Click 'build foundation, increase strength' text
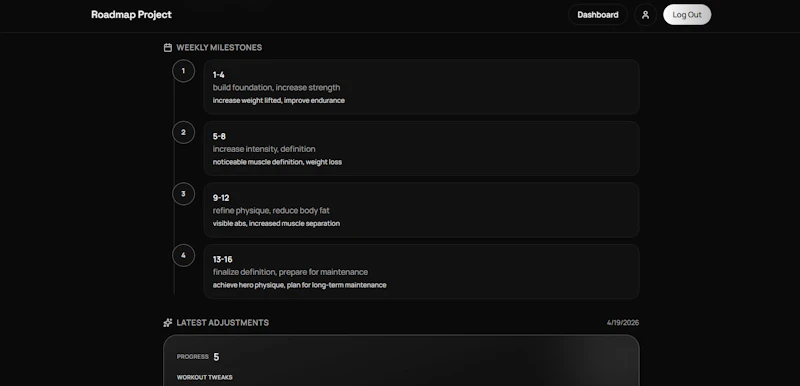Viewport: 800px width, 386px height. [276, 87]
